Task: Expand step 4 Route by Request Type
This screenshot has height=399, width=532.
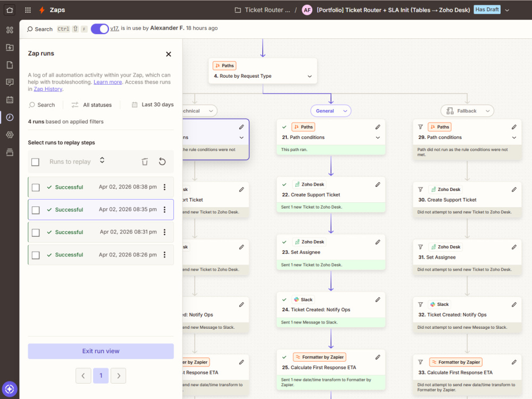Action: [x=310, y=76]
